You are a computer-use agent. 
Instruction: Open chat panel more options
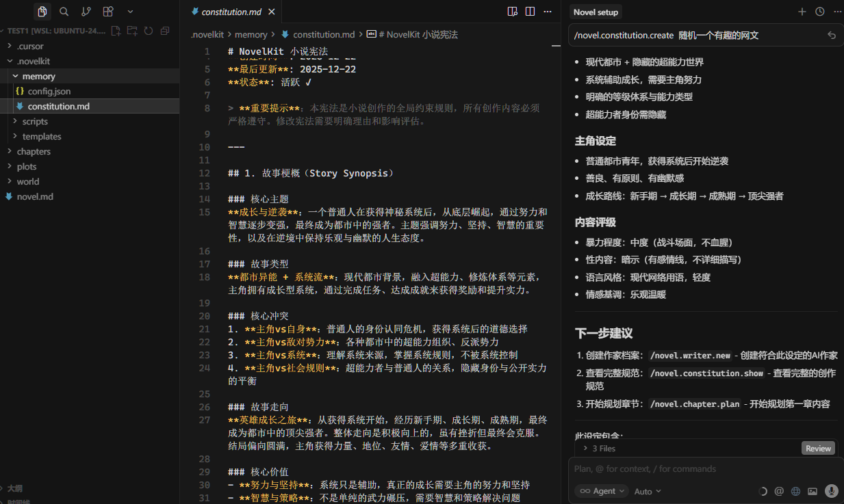837,12
